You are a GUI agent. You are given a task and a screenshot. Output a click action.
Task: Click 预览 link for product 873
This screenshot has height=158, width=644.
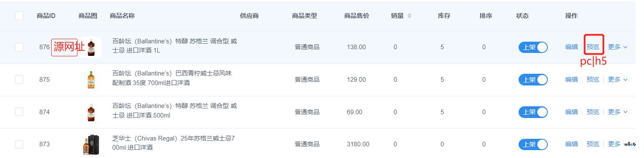(x=593, y=144)
